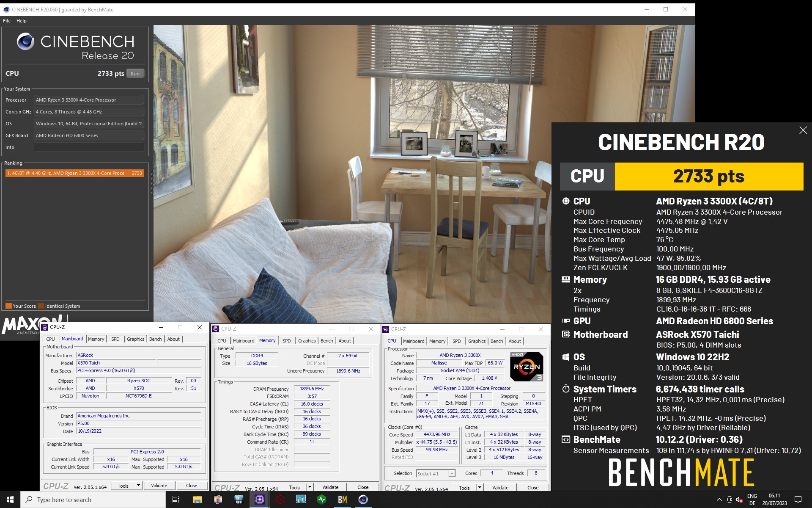
Task: Switch to the Graphics tab in the Memory CPU-Z window
Action: (307, 341)
